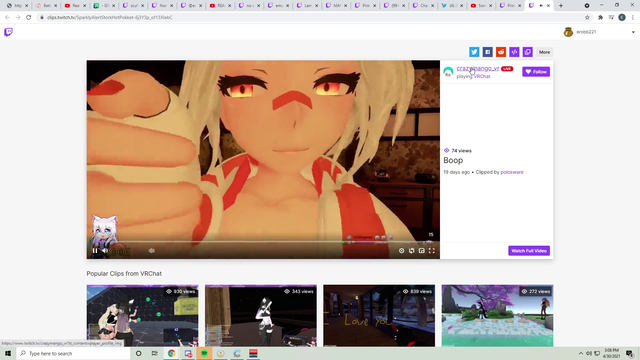Open Spotify from the taskbar
Screen dimensions: 640x360
point(204,353)
